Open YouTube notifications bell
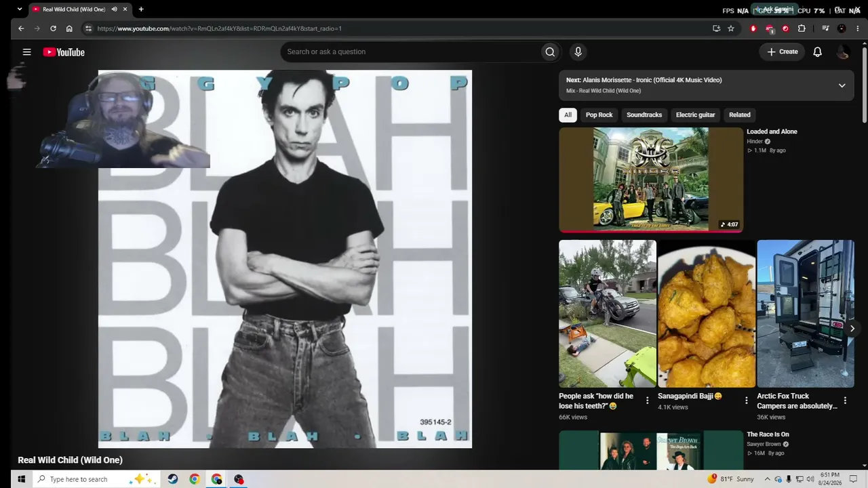This screenshot has height=488, width=868. click(817, 52)
